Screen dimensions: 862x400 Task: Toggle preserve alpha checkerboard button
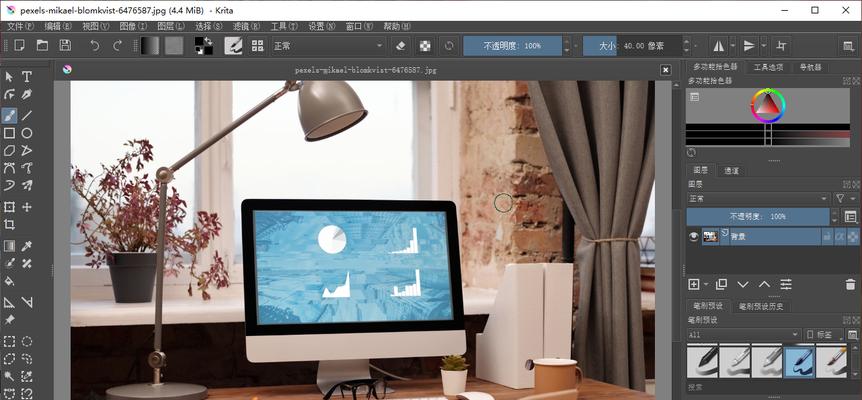coord(425,46)
